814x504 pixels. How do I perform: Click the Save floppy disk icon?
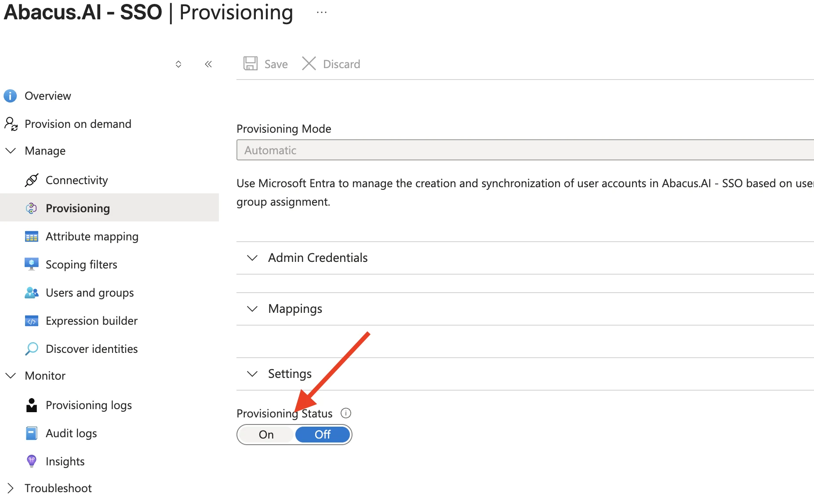(251, 64)
